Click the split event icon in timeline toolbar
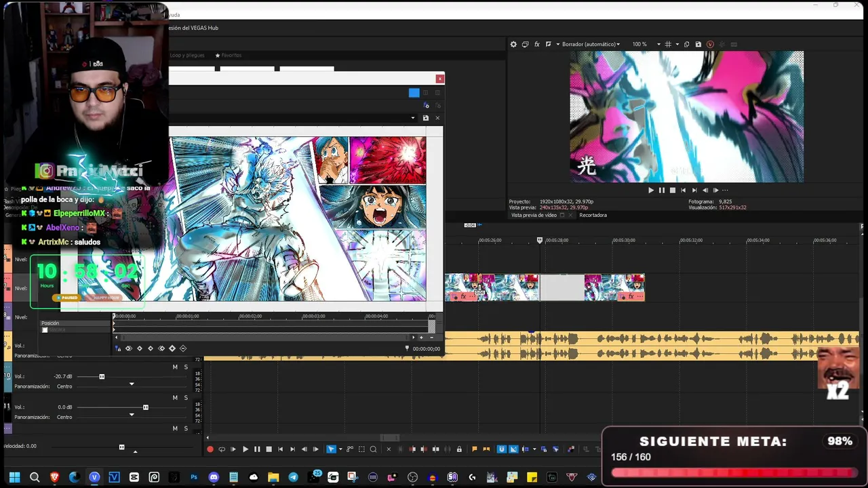Screen dimensions: 868x488 click(435, 449)
